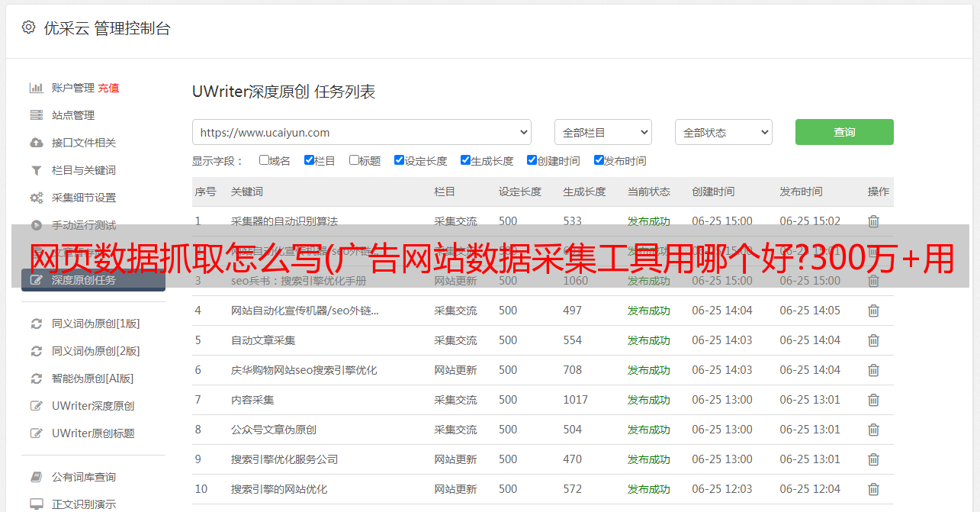Click the cloud upload icon for 接口文件相关

click(36, 143)
